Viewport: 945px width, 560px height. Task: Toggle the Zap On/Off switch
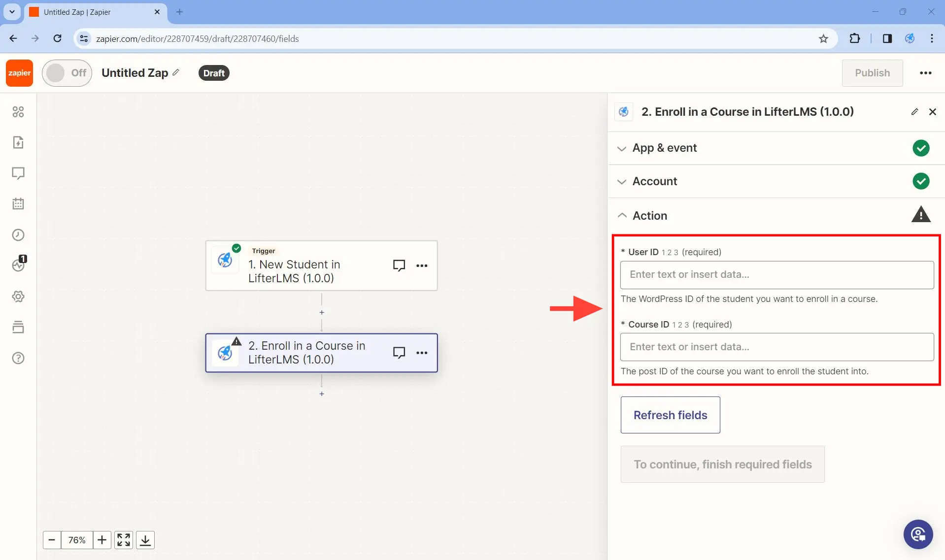point(67,73)
